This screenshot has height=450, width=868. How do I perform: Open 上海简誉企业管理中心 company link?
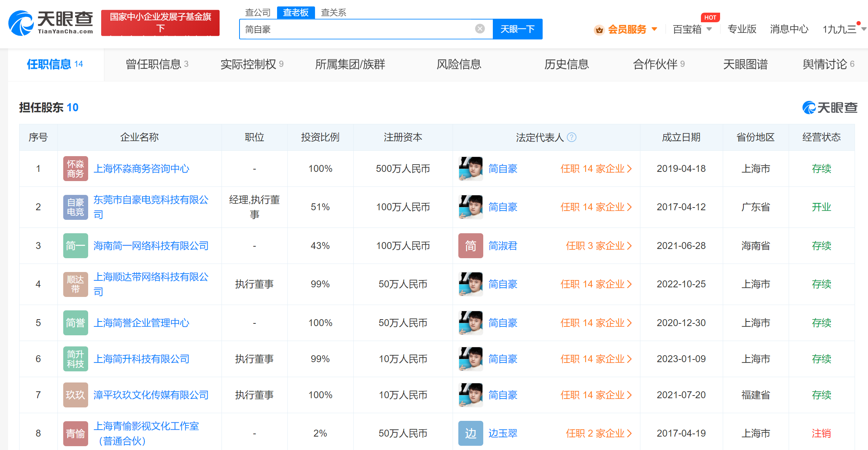[141, 323]
